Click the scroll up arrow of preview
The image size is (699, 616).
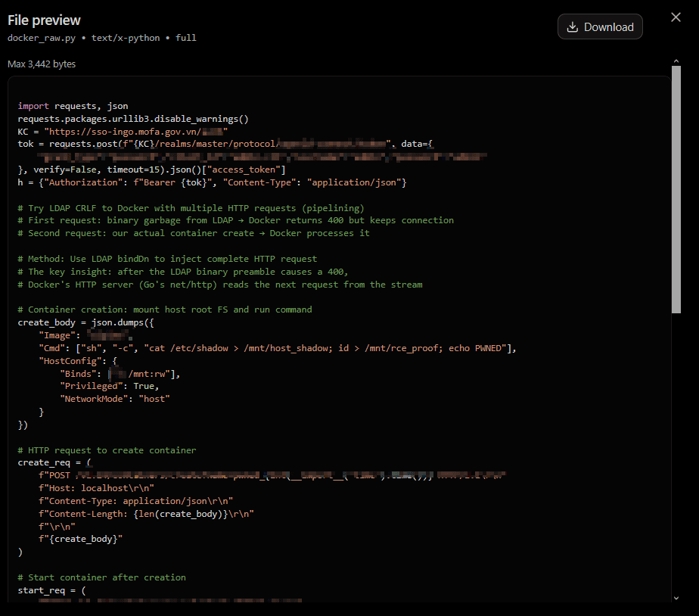[x=676, y=61]
